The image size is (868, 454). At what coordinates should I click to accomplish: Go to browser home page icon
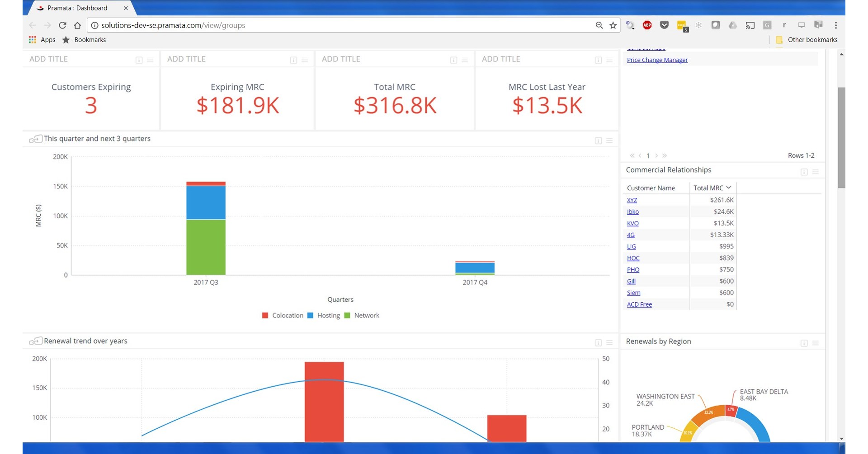coord(77,25)
